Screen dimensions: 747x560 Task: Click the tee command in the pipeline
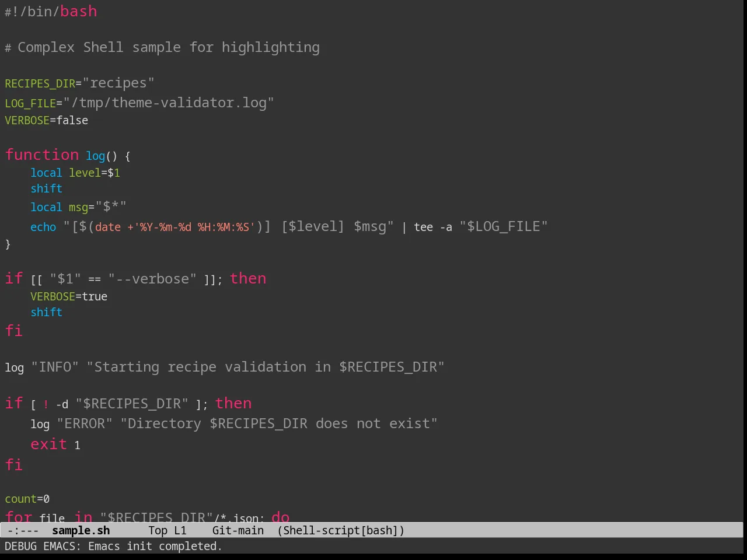(x=424, y=227)
